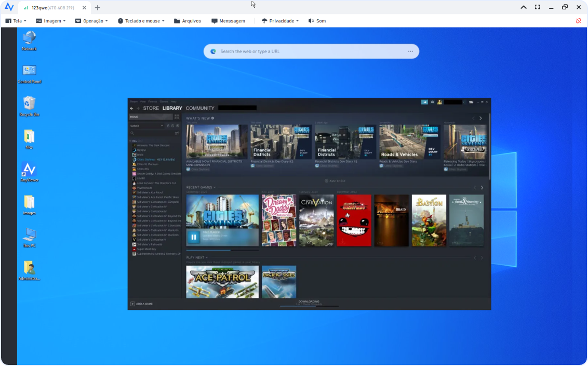Expand the GAMES filter dropdown
This screenshot has height=366, width=588.
(162, 126)
